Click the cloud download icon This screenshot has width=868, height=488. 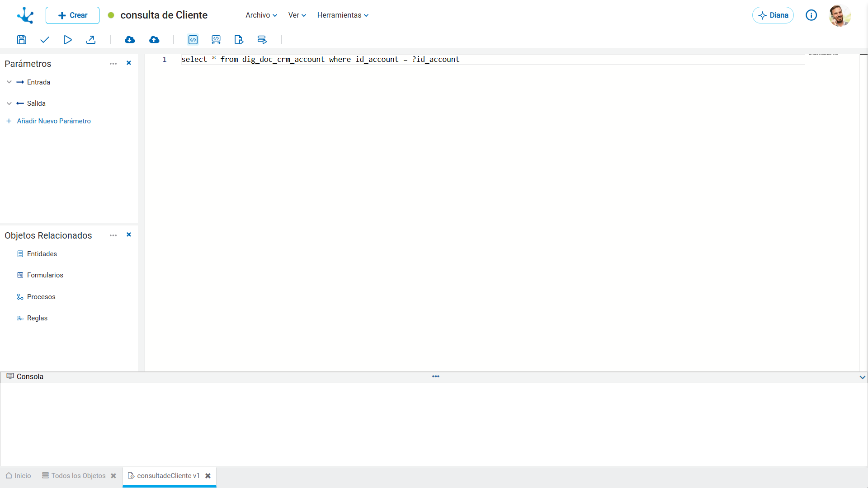130,40
